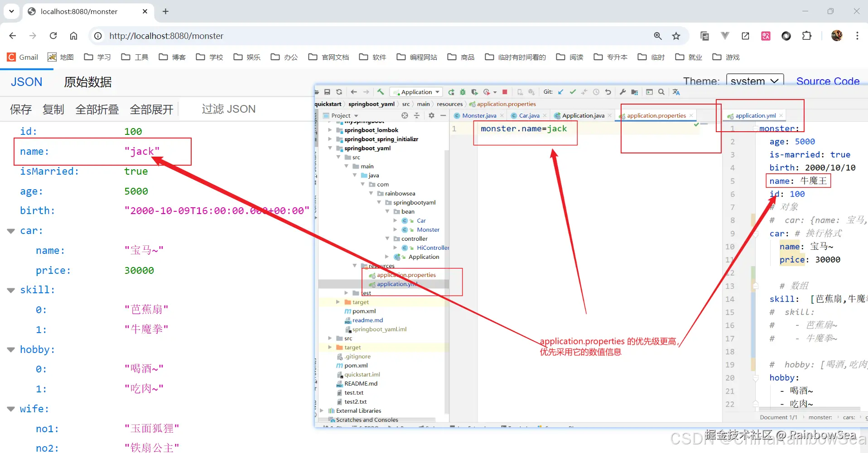This screenshot has width=868, height=453.
Task: Click the green Build hammer icon
Action: coord(381,92)
